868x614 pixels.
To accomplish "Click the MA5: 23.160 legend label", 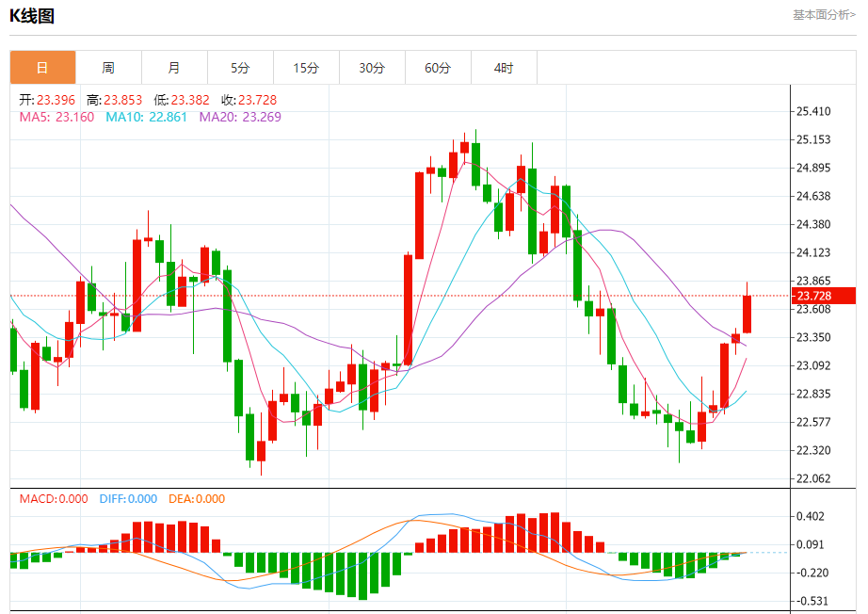I will point(56,118).
